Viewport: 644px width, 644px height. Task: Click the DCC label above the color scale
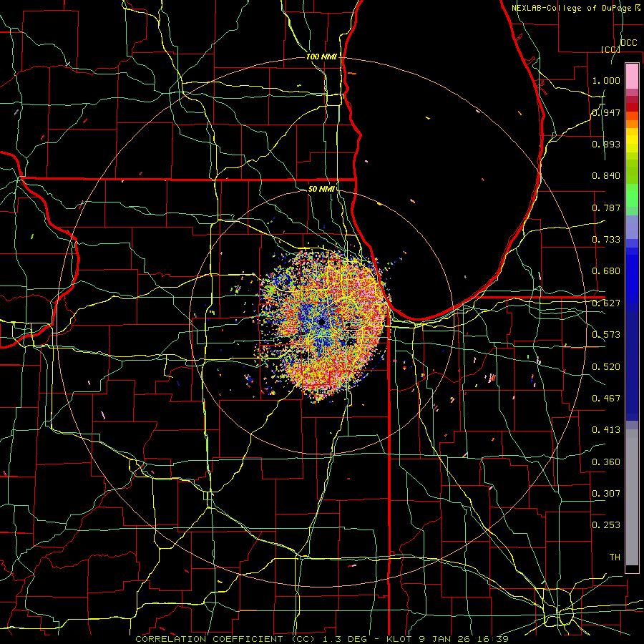(629, 43)
